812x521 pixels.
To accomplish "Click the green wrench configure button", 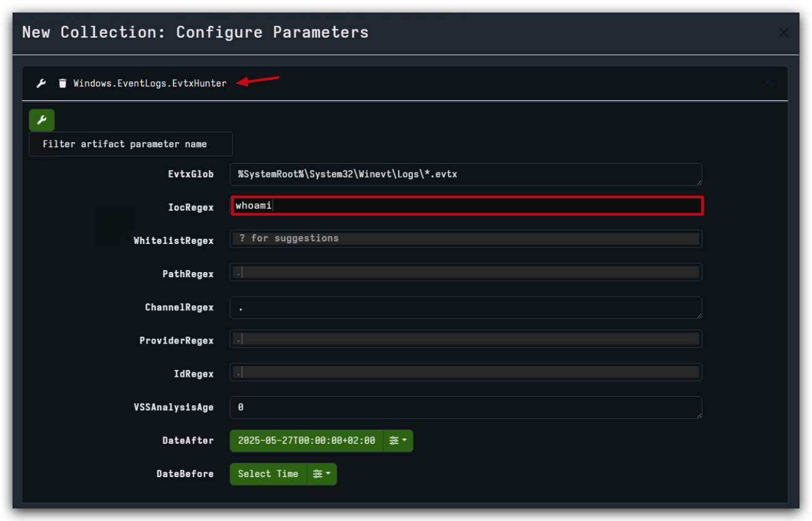I will pos(42,120).
